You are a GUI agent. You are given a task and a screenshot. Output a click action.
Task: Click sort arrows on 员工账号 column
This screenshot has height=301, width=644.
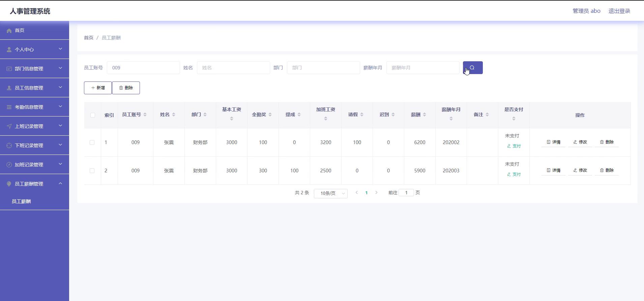click(145, 115)
